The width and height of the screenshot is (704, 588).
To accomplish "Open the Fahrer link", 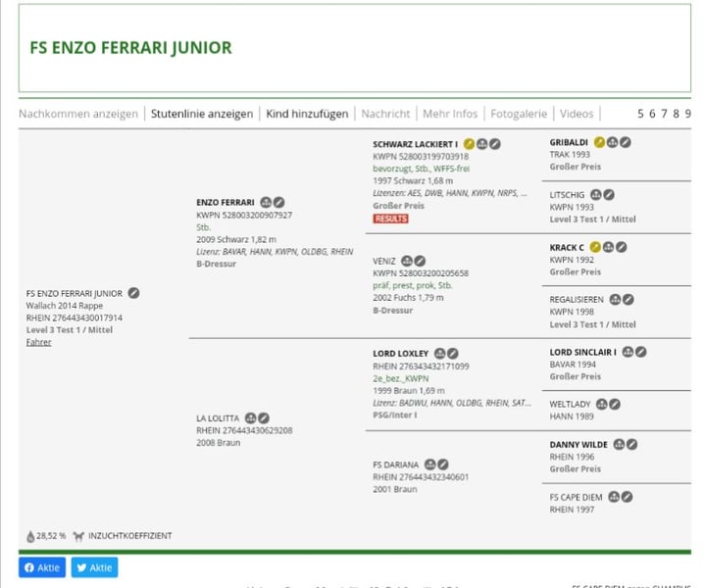I will [x=38, y=342].
